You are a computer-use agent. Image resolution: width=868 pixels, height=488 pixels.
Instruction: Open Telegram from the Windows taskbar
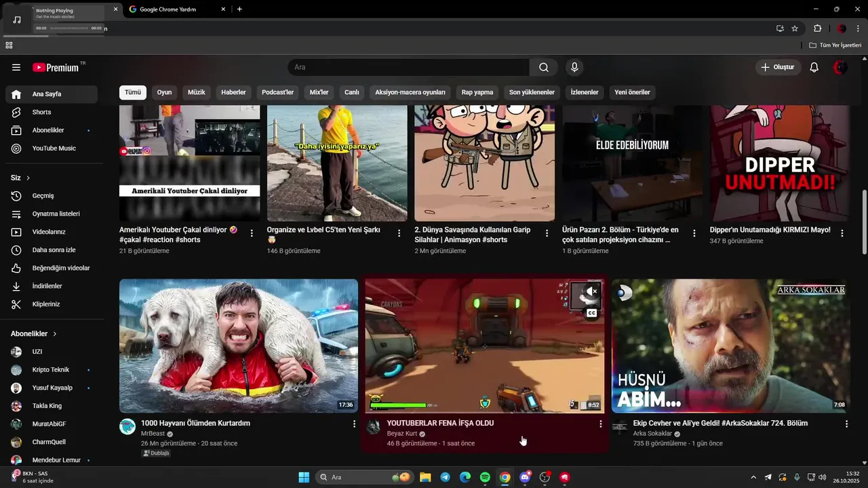tap(445, 477)
